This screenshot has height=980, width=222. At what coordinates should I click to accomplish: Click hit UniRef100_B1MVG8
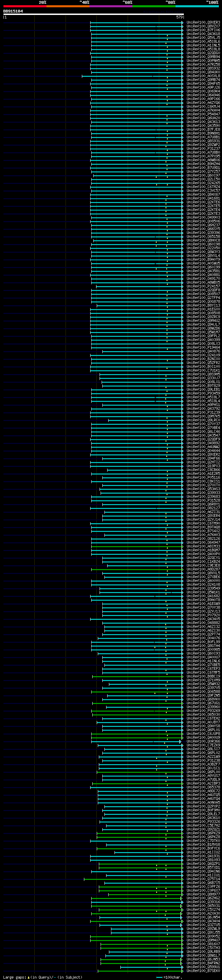point(203,844)
